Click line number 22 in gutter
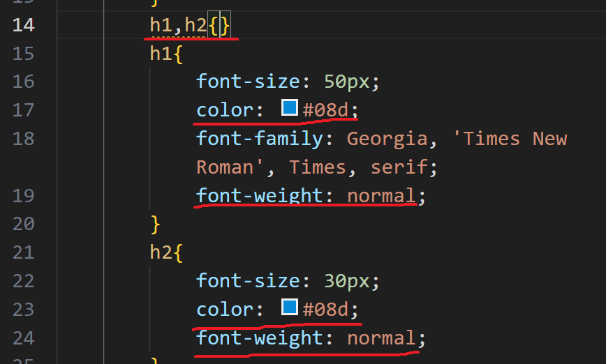 tap(24, 281)
